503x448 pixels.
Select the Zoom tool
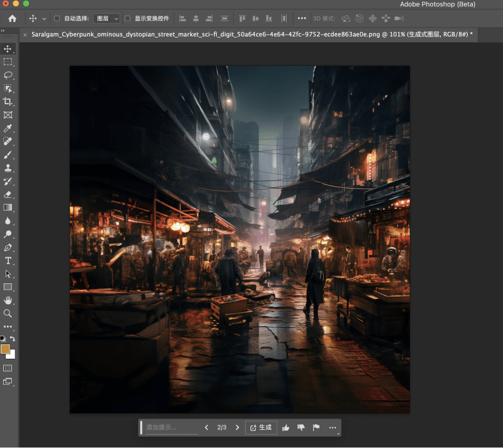pyautogui.click(x=8, y=314)
